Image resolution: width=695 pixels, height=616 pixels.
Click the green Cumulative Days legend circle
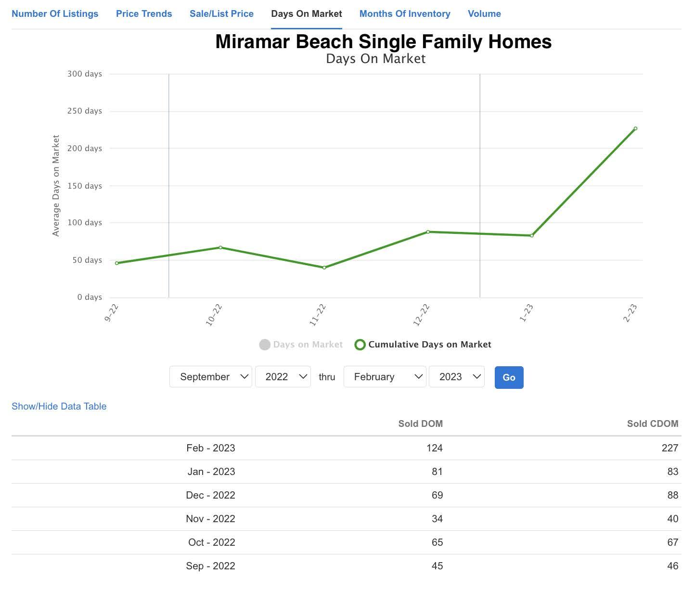tap(360, 345)
